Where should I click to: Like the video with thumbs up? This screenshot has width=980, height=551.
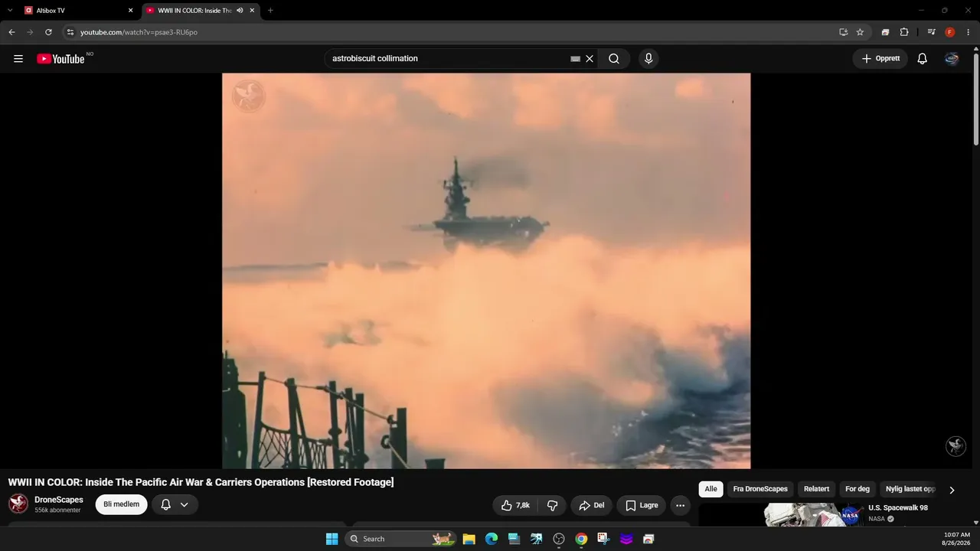point(516,505)
